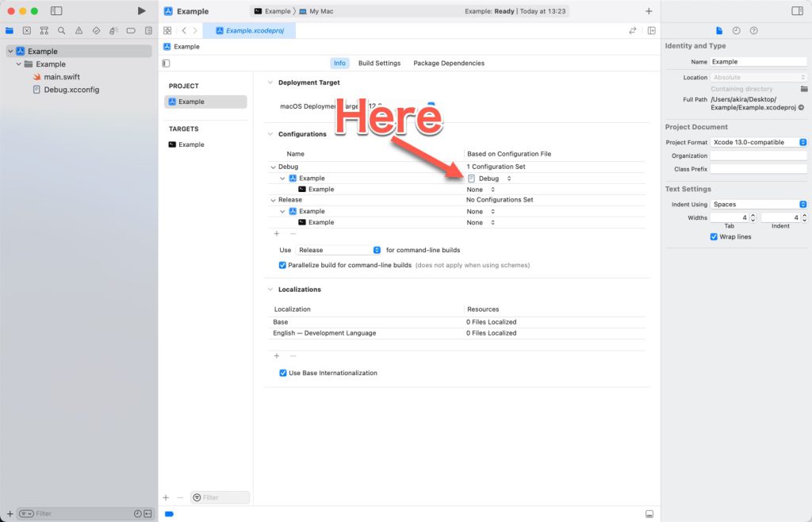Collapse the Release configuration row

click(273, 201)
